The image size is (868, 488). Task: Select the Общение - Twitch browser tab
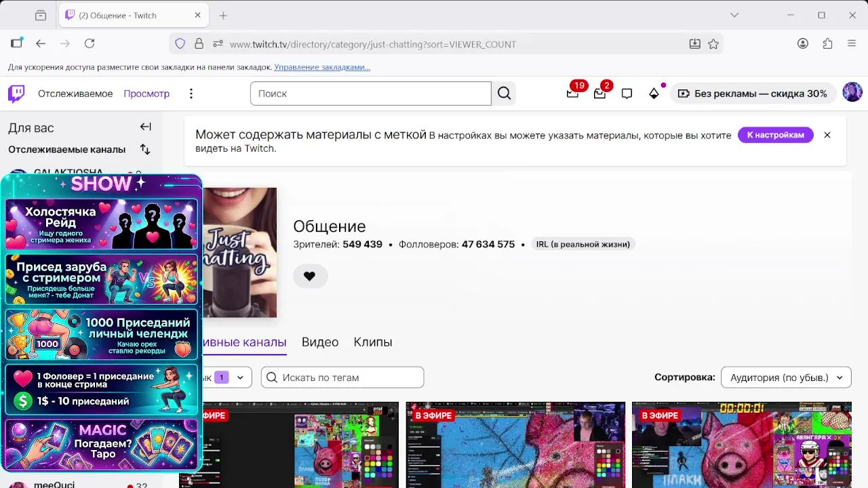click(133, 15)
